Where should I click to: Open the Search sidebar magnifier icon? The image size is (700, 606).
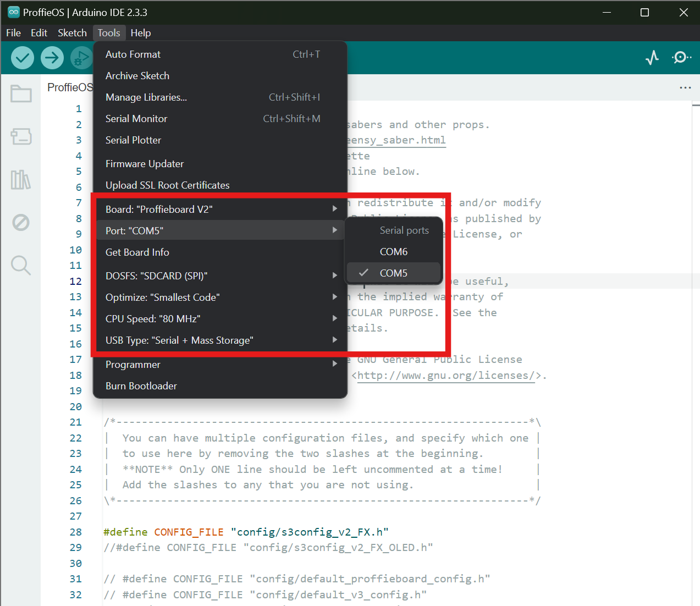click(x=21, y=265)
